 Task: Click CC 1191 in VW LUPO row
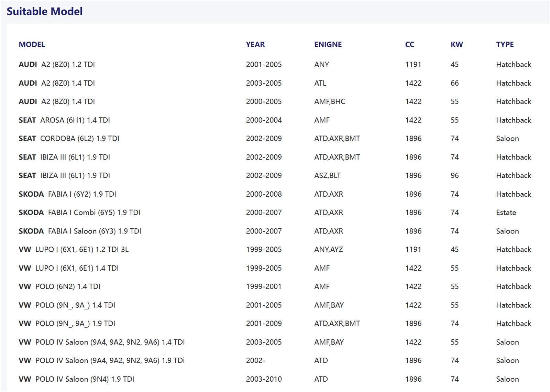413,249
